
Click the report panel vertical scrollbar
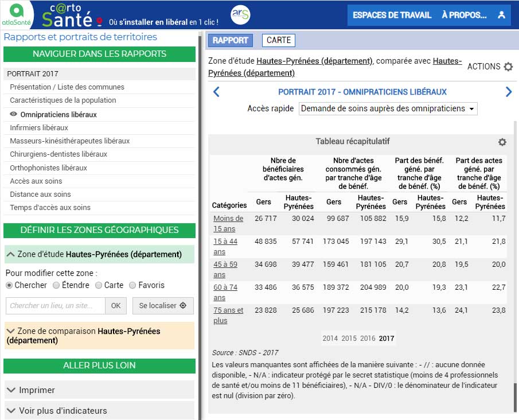[x=514, y=398]
